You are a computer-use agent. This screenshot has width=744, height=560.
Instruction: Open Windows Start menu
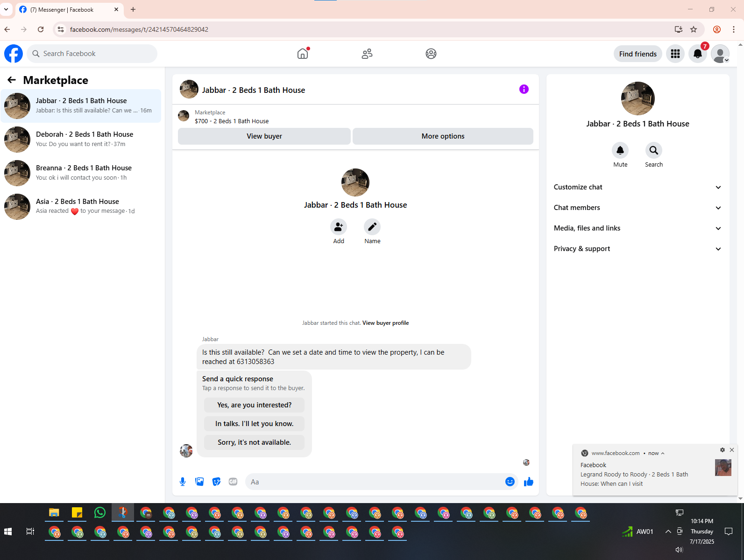pos(7,532)
